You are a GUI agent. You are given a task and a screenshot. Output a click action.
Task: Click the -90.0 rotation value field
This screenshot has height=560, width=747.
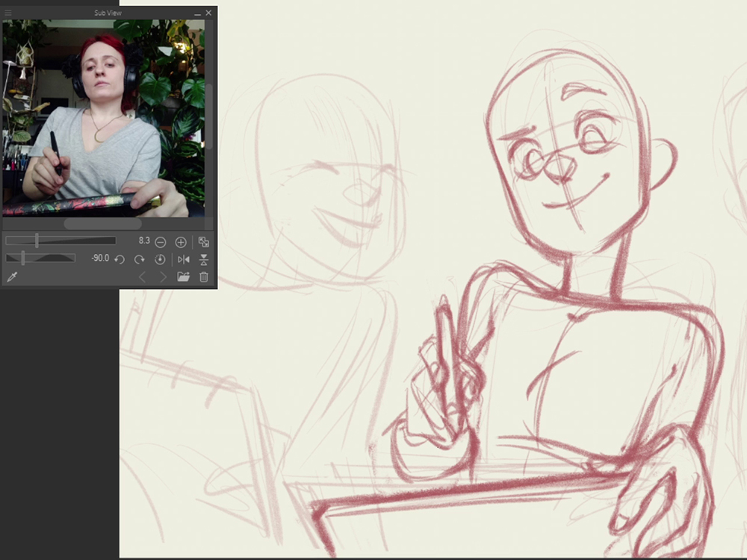pos(99,258)
